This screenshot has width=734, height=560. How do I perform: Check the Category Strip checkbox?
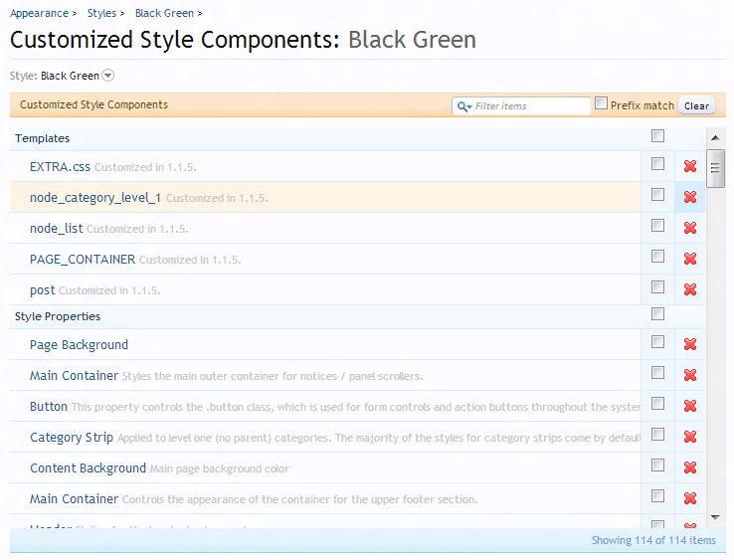(x=657, y=434)
